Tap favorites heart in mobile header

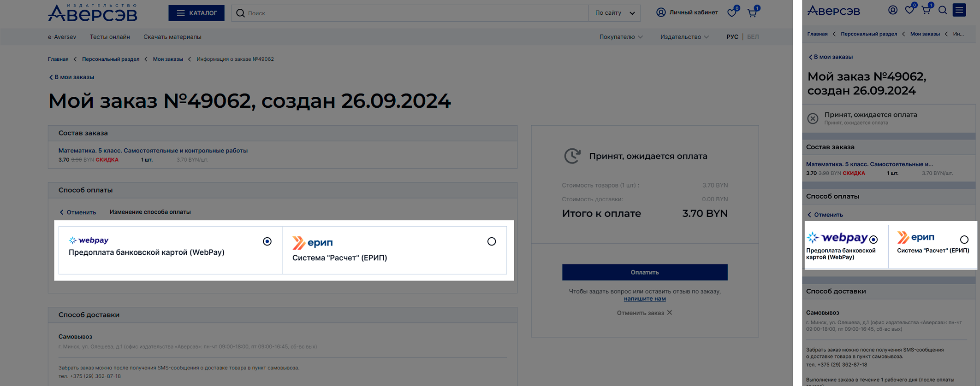[x=909, y=10]
